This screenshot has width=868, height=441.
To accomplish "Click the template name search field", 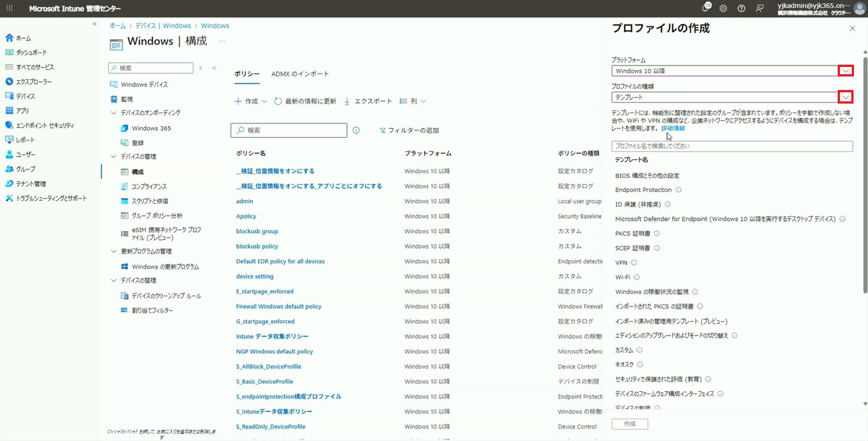I will coord(731,146).
